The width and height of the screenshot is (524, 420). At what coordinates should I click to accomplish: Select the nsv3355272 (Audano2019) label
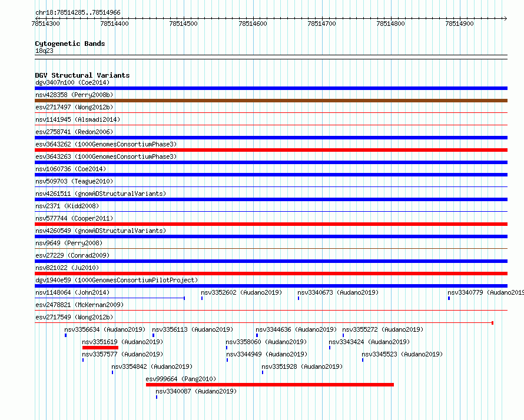(x=383, y=329)
